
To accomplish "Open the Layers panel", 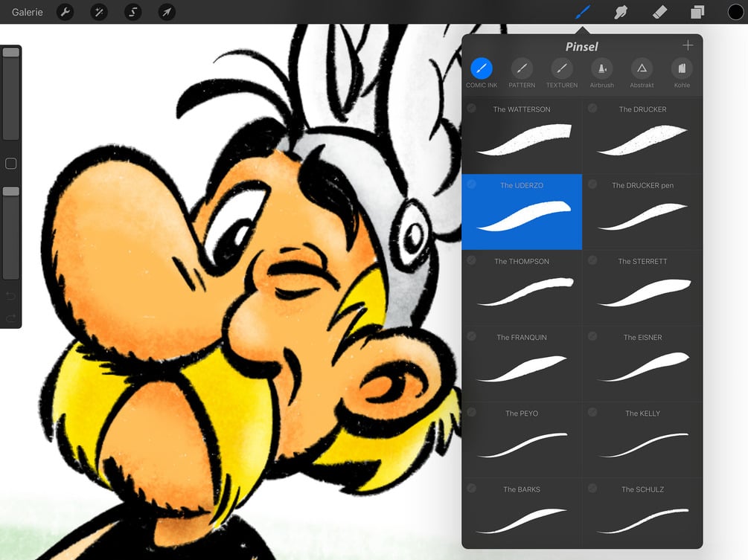I will point(697,12).
